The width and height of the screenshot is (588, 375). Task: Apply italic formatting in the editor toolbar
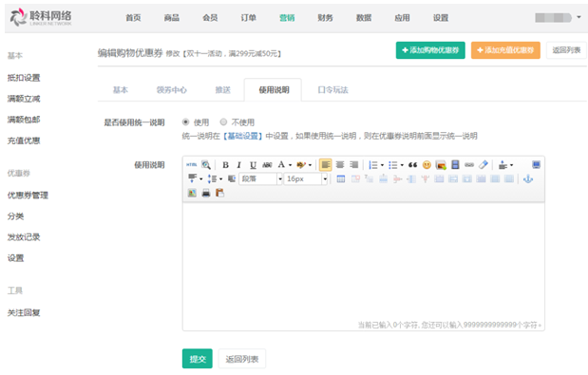pyautogui.click(x=238, y=165)
